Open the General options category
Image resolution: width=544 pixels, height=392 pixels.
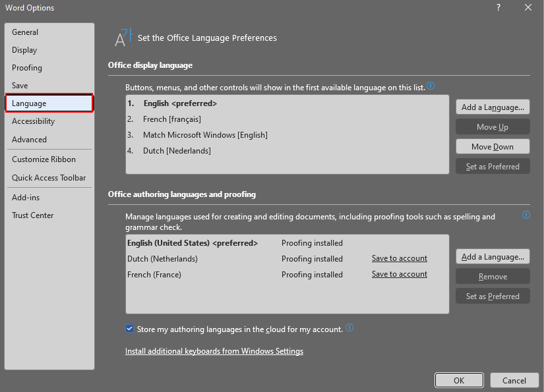[49, 32]
